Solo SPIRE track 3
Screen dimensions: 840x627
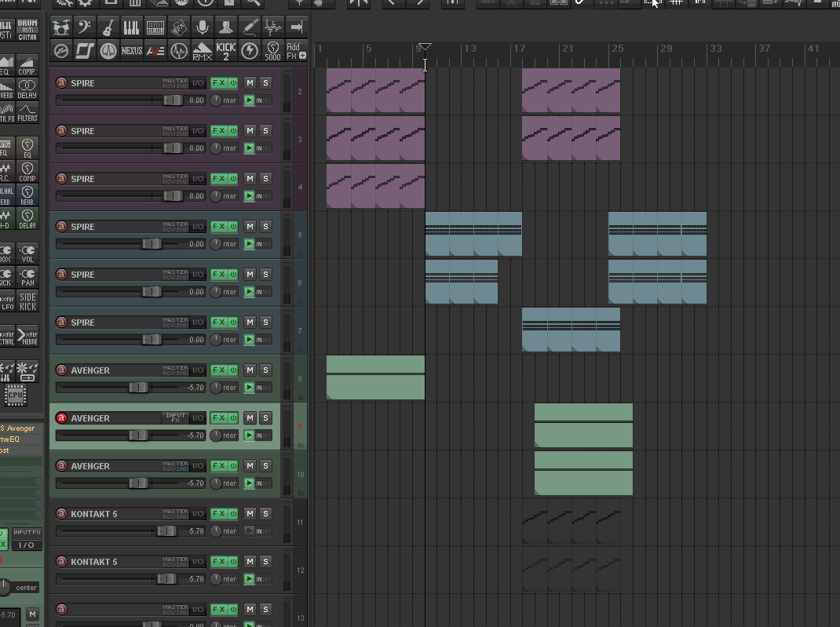click(265, 130)
